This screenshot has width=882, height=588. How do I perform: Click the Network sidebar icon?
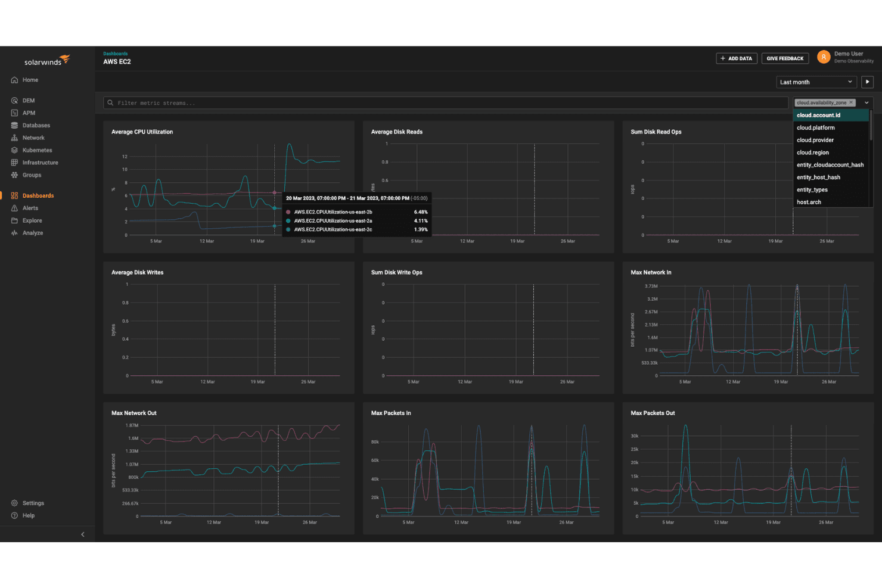click(14, 138)
